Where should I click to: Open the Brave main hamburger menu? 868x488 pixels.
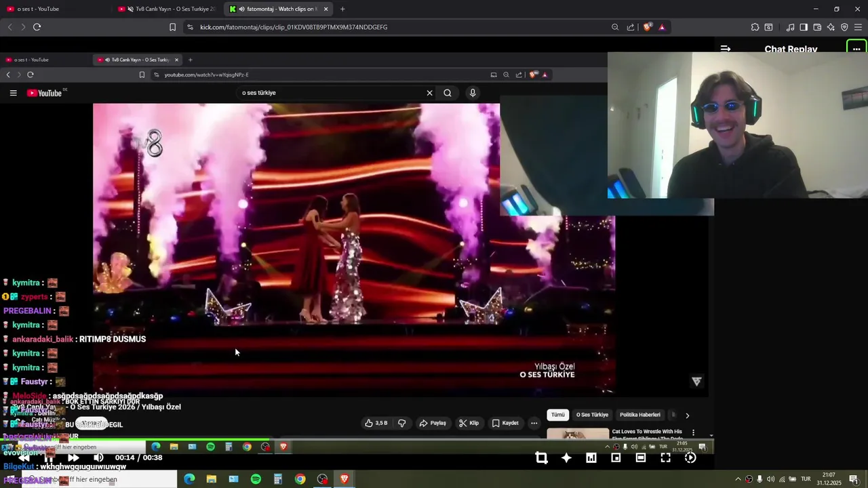(x=859, y=27)
